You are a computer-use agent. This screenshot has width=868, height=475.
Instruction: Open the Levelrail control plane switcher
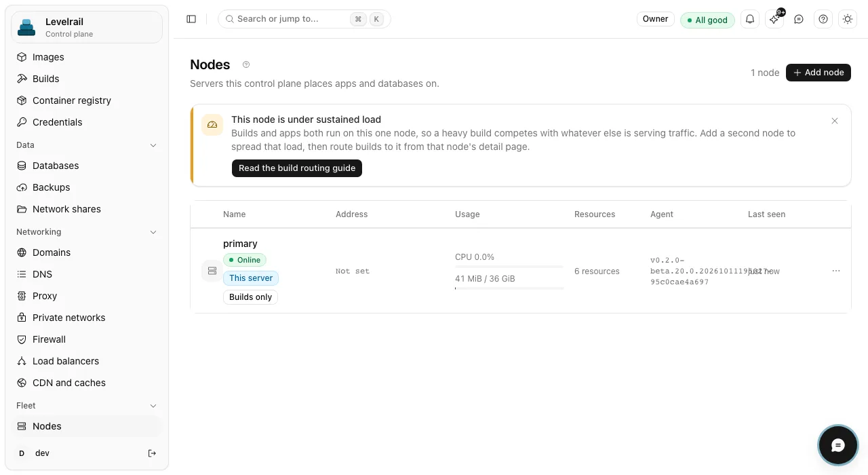(87, 27)
